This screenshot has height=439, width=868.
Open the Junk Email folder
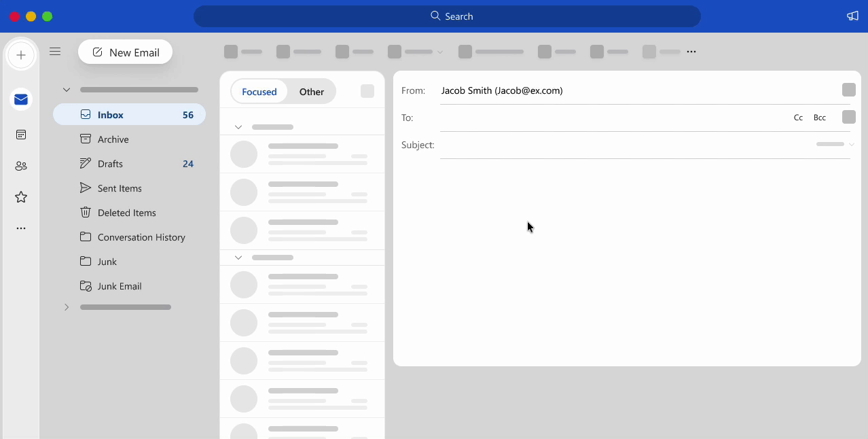tap(130, 286)
